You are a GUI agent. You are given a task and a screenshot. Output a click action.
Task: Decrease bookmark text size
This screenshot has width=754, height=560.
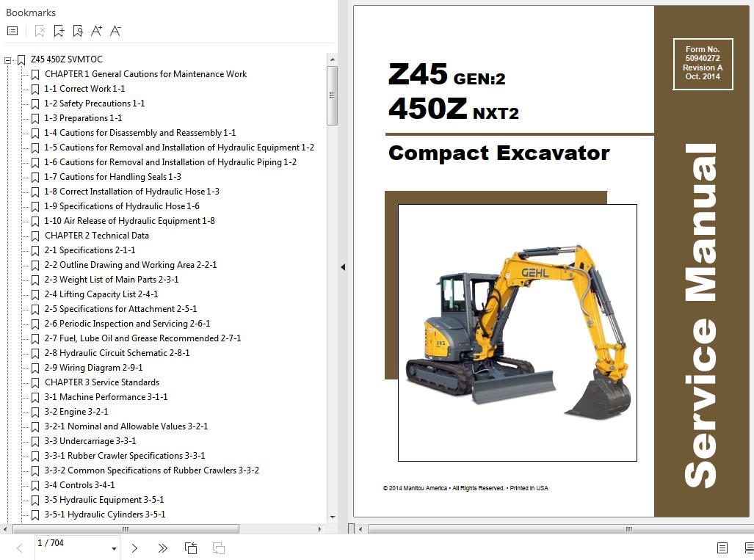[x=115, y=31]
